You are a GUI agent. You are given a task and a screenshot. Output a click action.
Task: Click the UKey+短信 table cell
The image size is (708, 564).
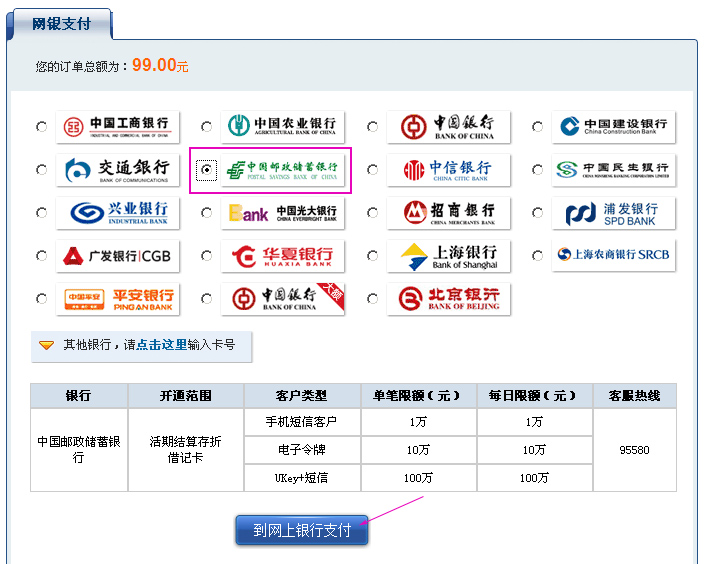point(302,478)
